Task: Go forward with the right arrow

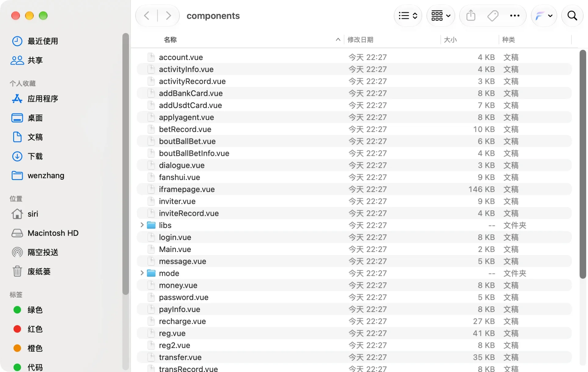Action: click(168, 16)
